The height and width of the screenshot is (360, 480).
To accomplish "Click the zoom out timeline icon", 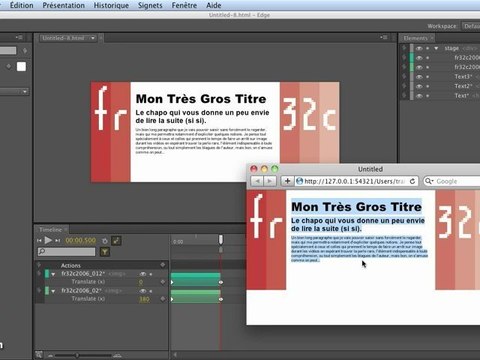I will [50, 356].
